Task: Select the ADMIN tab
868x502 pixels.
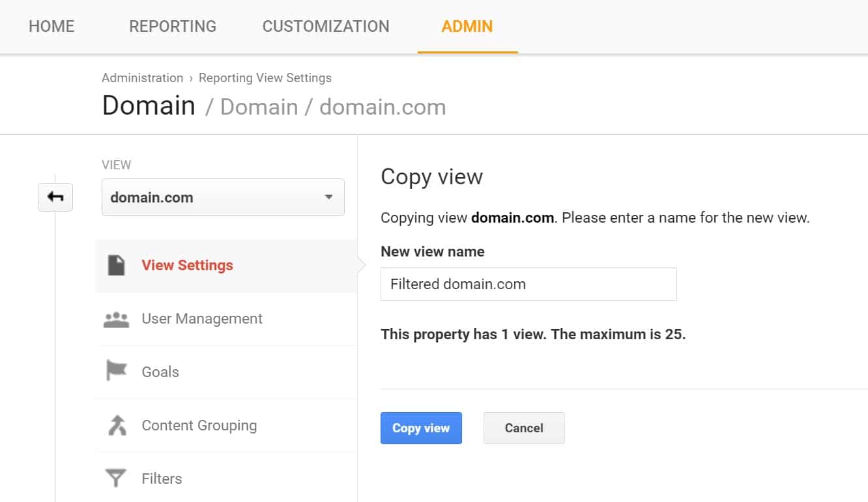Action: point(467,26)
